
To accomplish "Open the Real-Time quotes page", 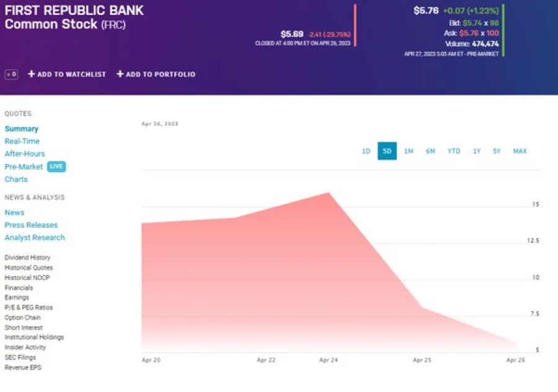I will 22,141.
